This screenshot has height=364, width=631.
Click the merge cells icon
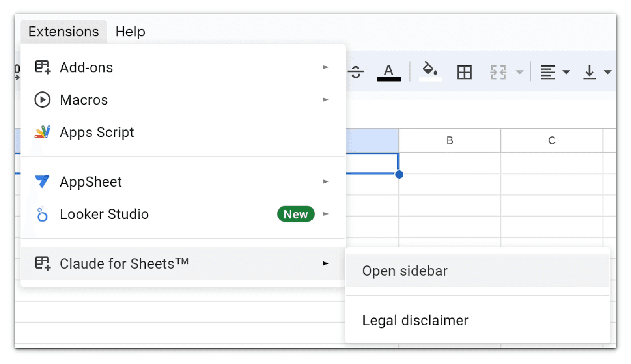(498, 72)
